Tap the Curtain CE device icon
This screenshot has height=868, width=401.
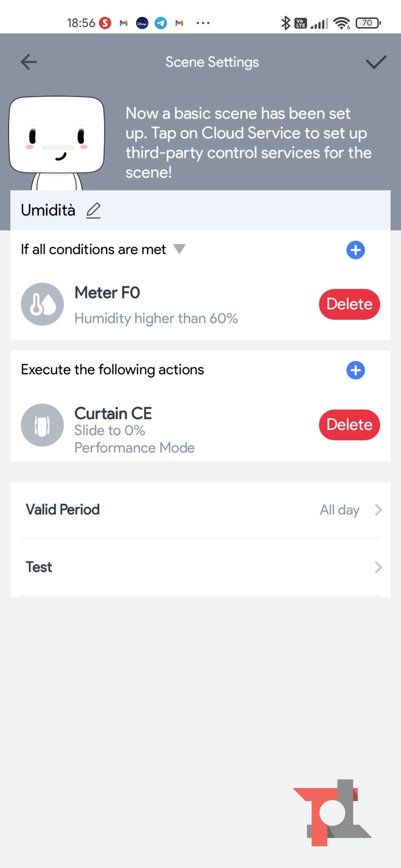pyautogui.click(x=42, y=425)
